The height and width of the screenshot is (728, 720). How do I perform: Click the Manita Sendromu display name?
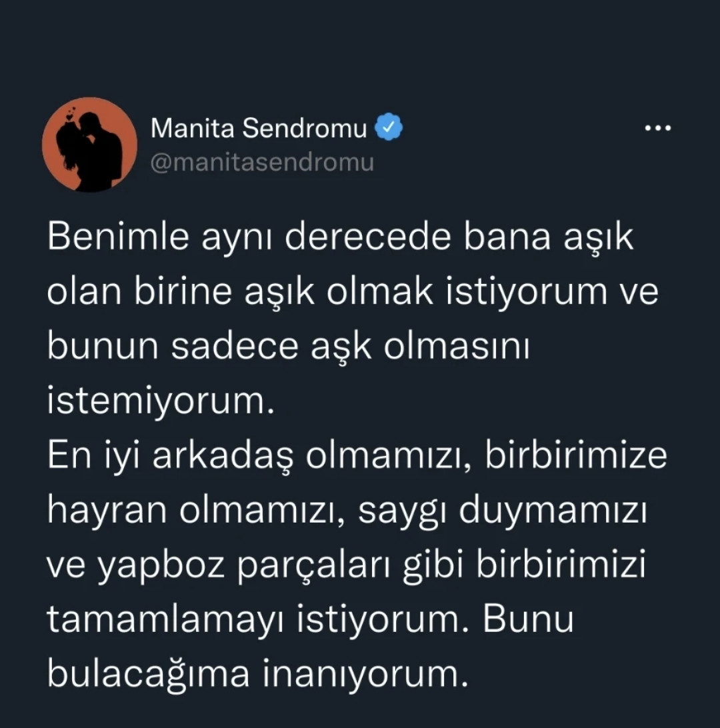pyautogui.click(x=259, y=128)
